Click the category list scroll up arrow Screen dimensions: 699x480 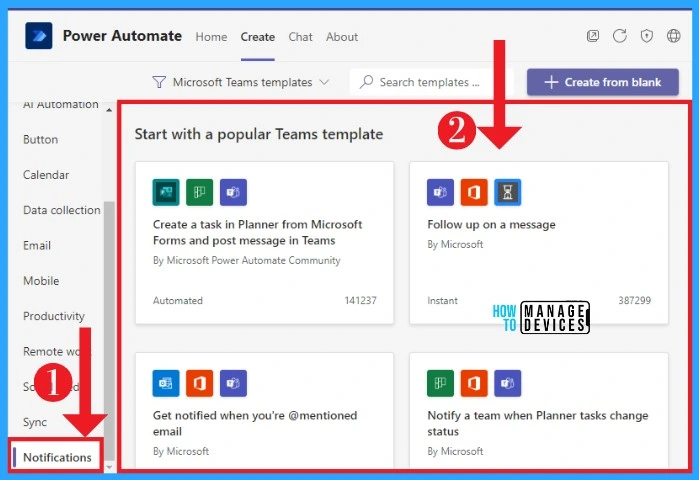coord(109,110)
